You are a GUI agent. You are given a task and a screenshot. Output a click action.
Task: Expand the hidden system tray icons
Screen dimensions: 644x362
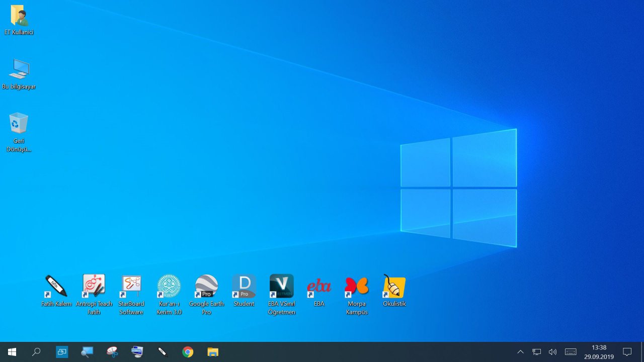[x=520, y=352]
